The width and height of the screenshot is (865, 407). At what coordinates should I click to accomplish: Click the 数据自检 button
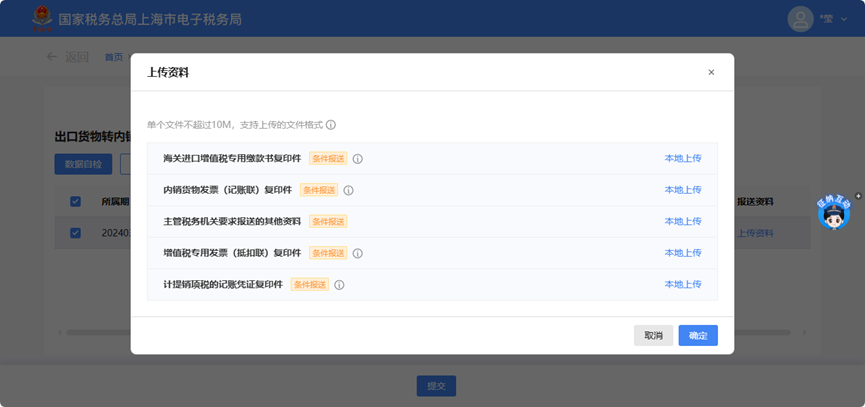[x=83, y=164]
